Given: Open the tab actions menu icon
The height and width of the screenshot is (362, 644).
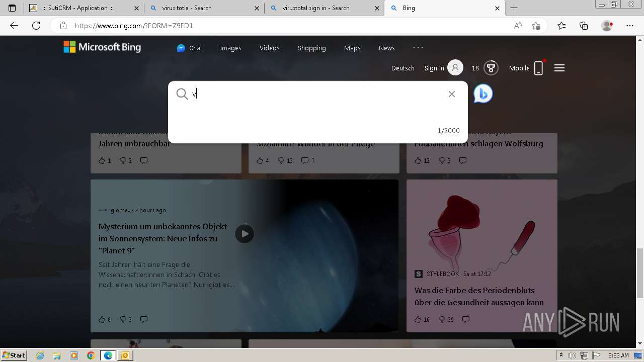Looking at the screenshot, I should 12,8.
